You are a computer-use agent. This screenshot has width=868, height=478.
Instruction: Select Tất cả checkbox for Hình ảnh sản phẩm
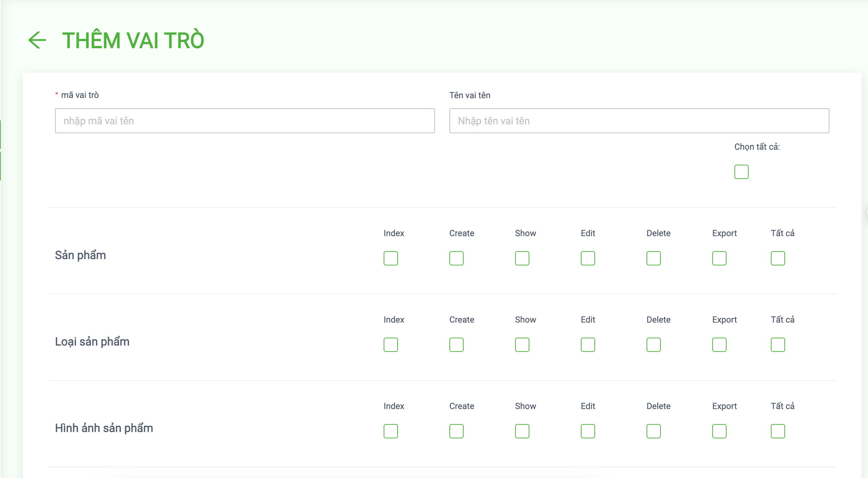[778, 431]
